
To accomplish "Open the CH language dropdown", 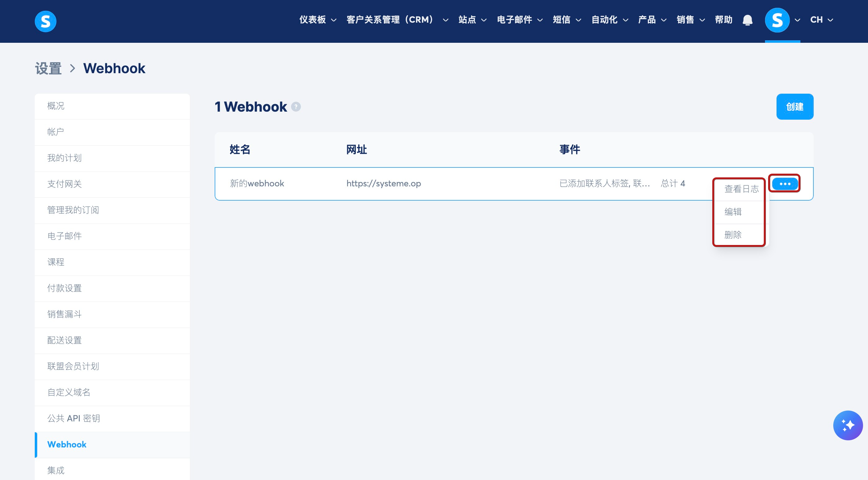I will pyautogui.click(x=821, y=20).
